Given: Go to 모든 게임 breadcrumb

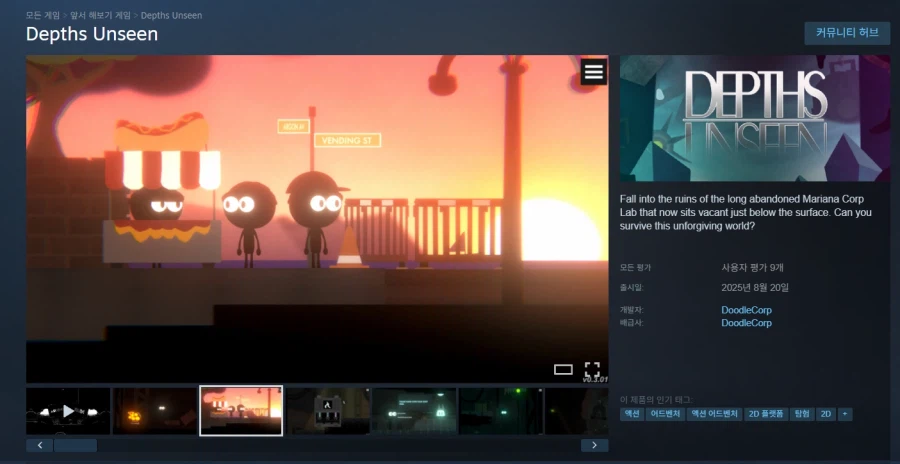Looking at the screenshot, I should click(x=42, y=16).
